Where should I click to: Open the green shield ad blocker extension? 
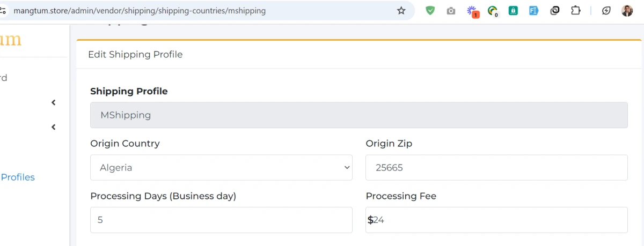[x=430, y=11]
